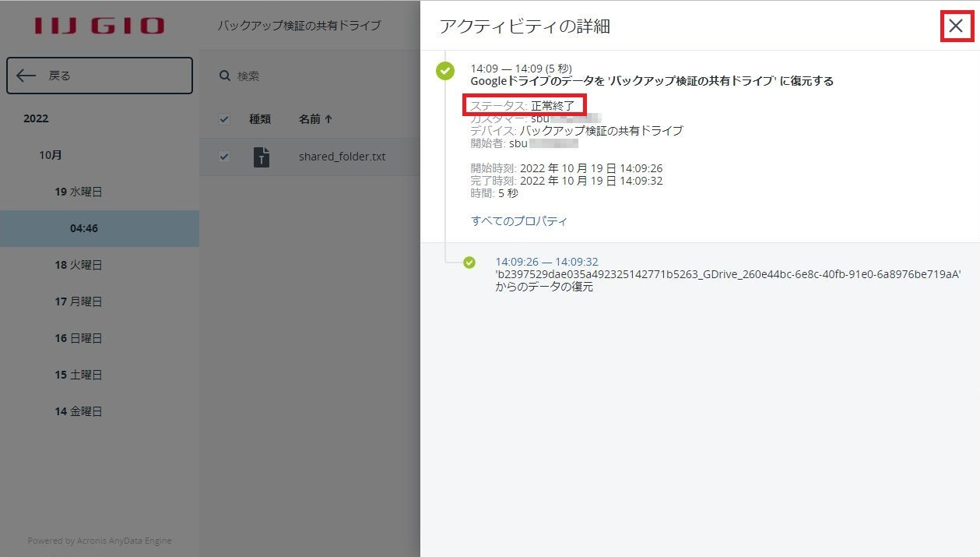This screenshot has width=980, height=557.
Task: Click the GDrive archive name からのデータの復元 text
Action: 729,280
